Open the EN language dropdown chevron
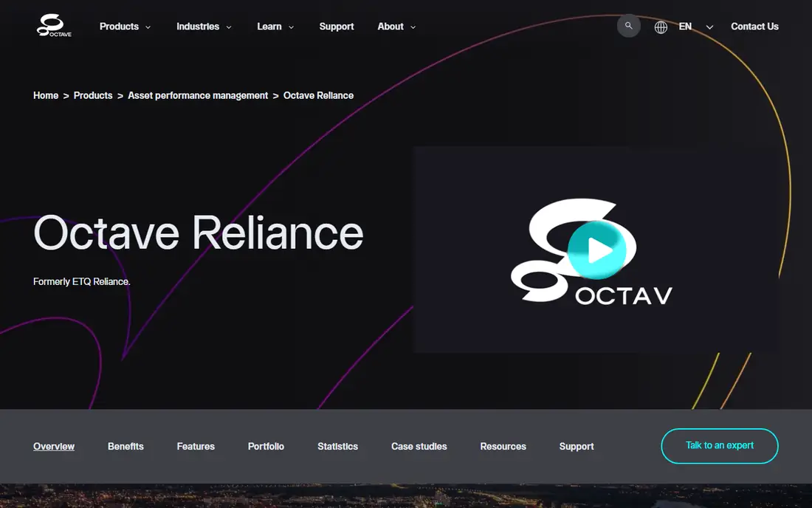This screenshot has height=508, width=812. coord(709,27)
